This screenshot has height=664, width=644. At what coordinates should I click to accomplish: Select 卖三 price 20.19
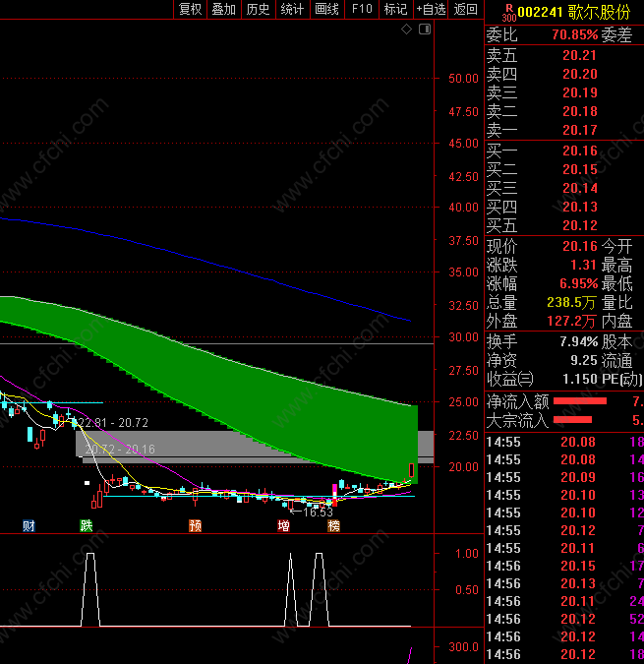(579, 92)
